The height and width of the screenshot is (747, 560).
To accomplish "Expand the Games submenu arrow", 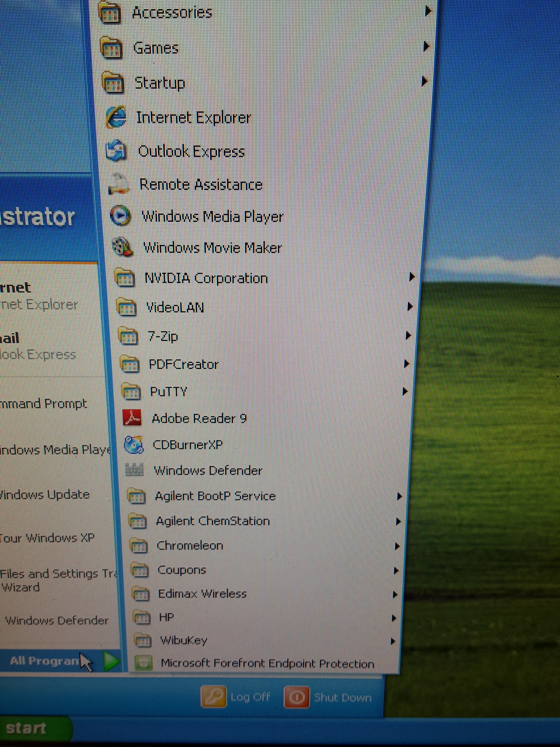I will click(426, 46).
